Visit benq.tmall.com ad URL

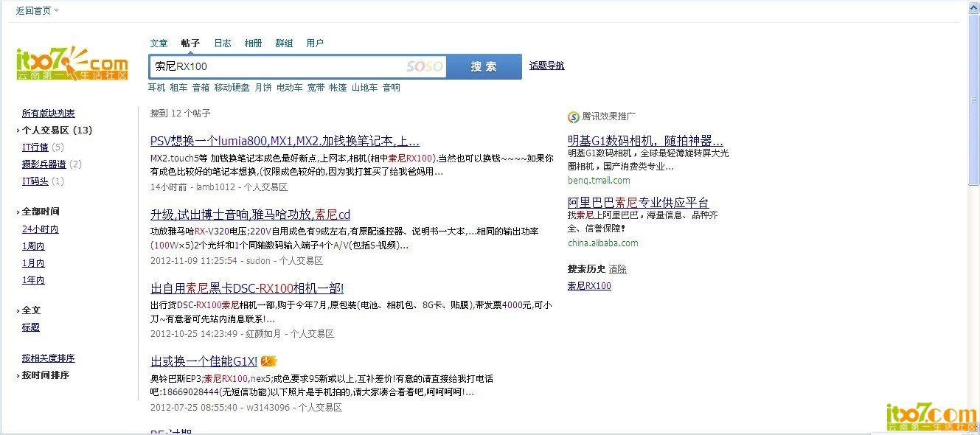599,181
